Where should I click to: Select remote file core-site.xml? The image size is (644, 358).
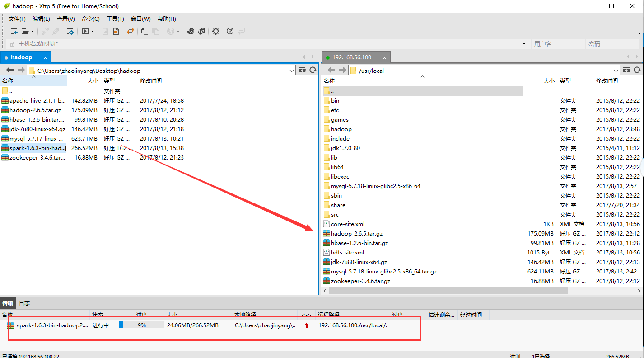(x=344, y=224)
